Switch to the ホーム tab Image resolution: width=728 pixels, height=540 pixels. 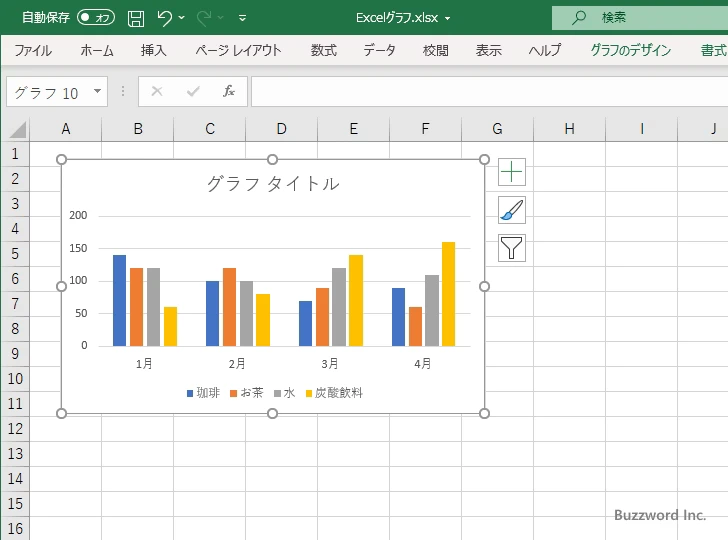[97, 50]
